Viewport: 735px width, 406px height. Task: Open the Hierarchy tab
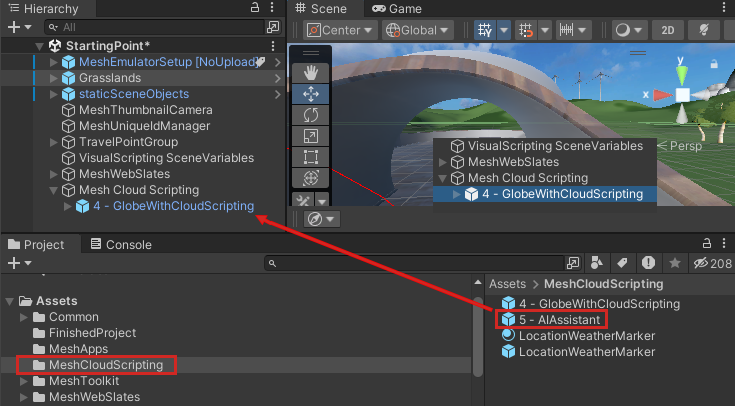tap(44, 8)
